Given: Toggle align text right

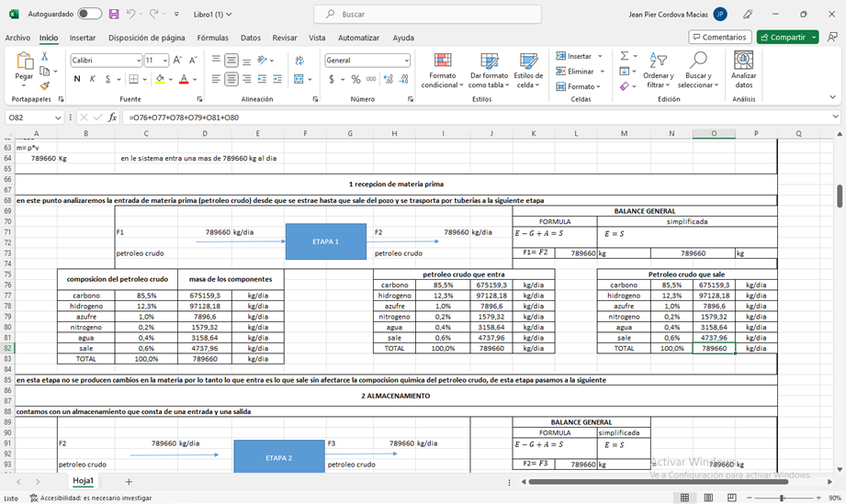Looking at the screenshot, I should tap(246, 79).
